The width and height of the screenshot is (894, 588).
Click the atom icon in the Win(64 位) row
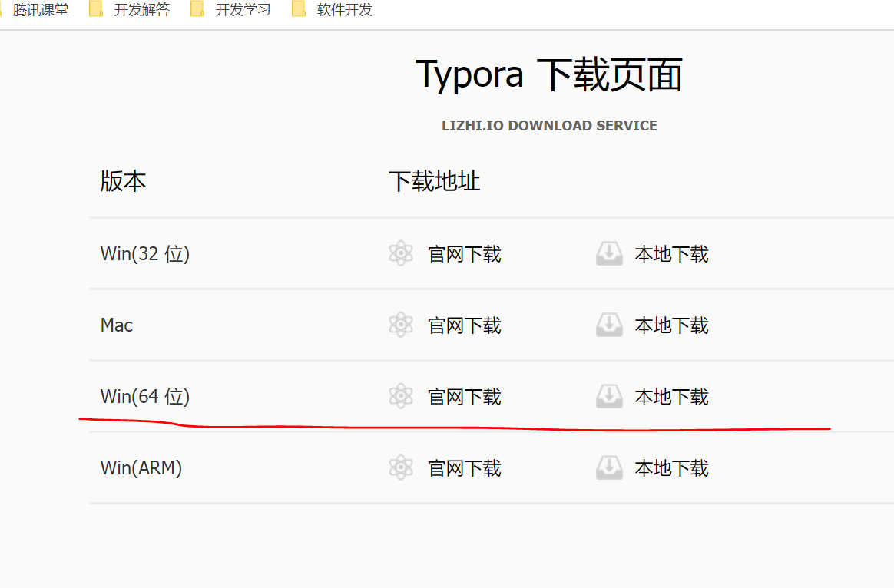click(401, 396)
